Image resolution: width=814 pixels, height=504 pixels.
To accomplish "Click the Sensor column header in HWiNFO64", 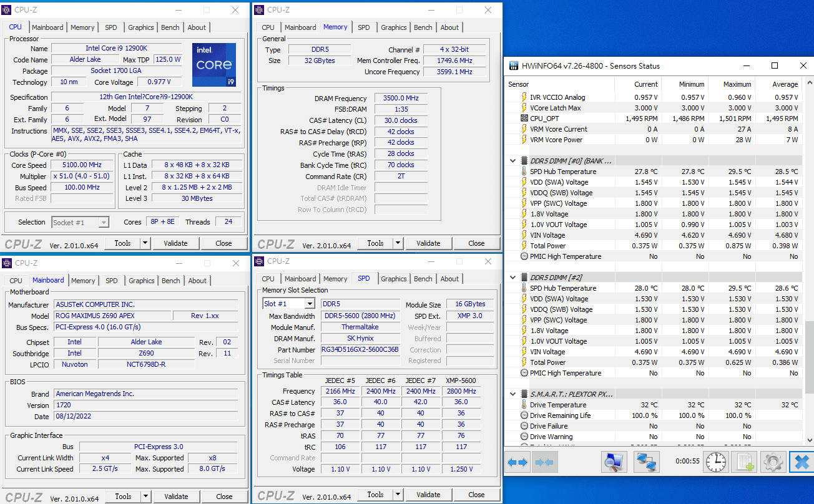I will 560,84.
